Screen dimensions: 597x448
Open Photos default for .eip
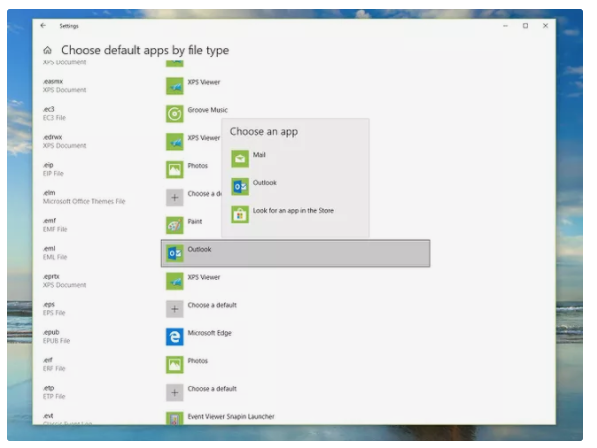click(198, 166)
